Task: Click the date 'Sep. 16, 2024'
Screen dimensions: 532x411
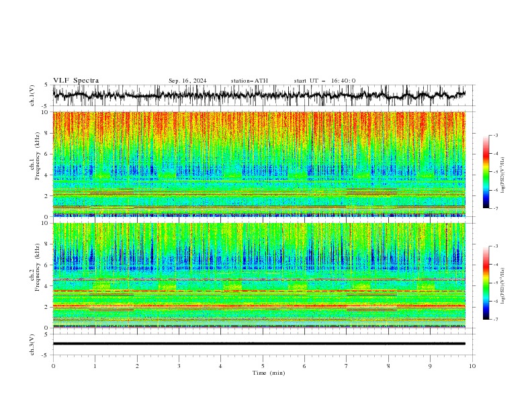Action: 187,81
